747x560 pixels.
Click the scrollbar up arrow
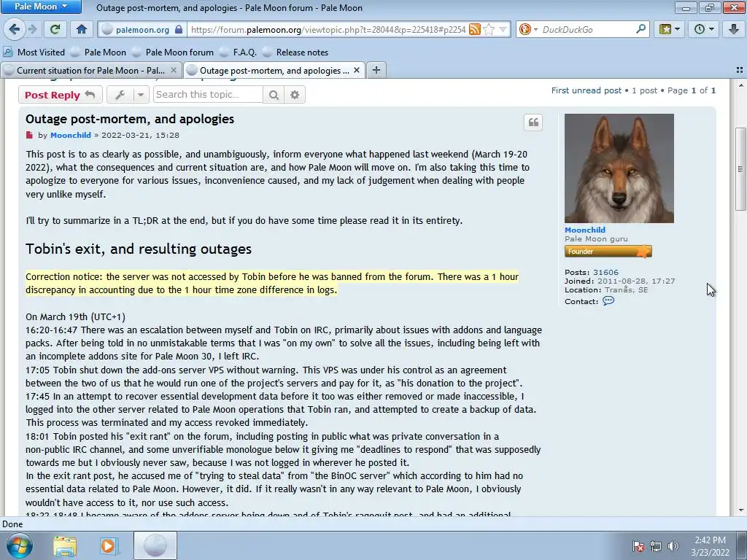[x=740, y=85]
